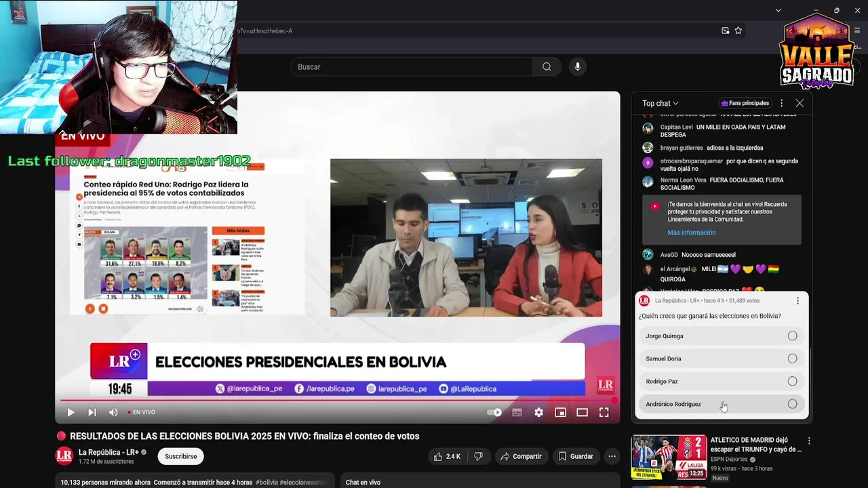Seek on the red video progress bar

coord(337,400)
